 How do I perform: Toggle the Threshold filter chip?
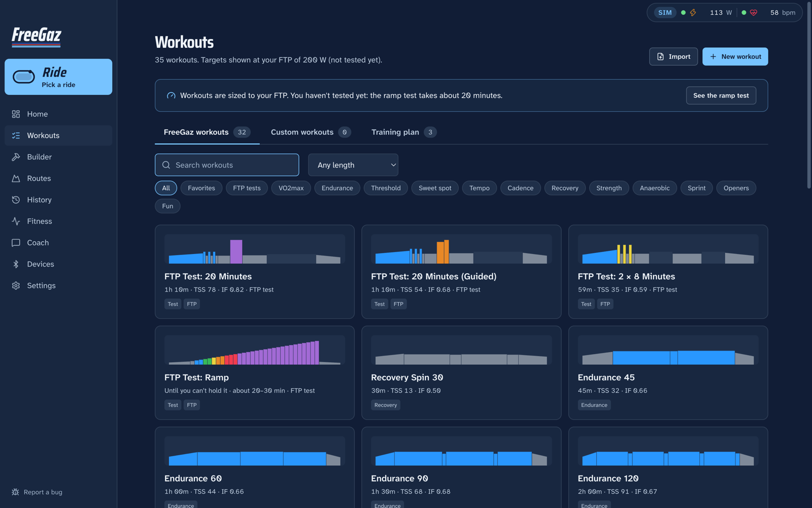(386, 188)
